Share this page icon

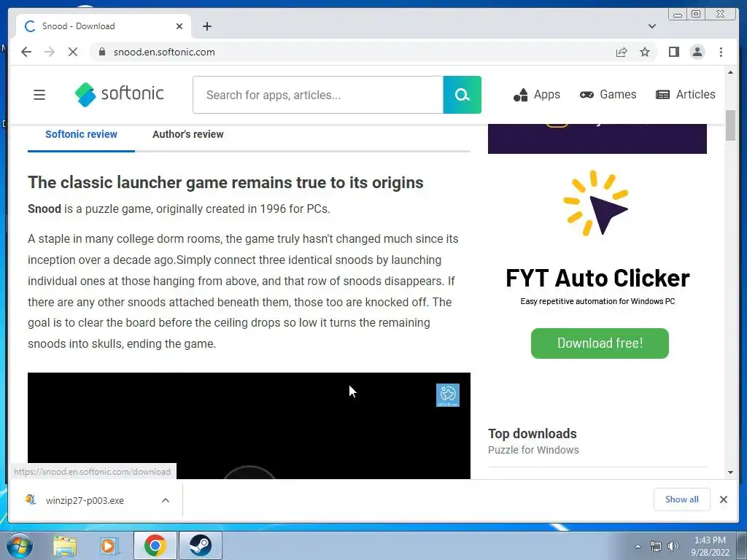pyautogui.click(x=622, y=52)
